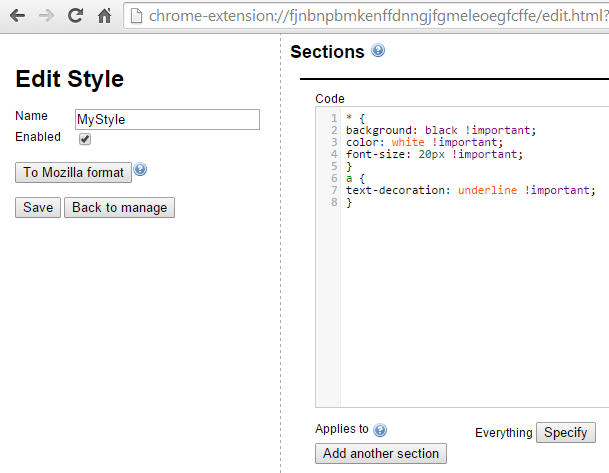Click the address bar URL
The width and height of the screenshot is (609, 473).
[x=378, y=16]
